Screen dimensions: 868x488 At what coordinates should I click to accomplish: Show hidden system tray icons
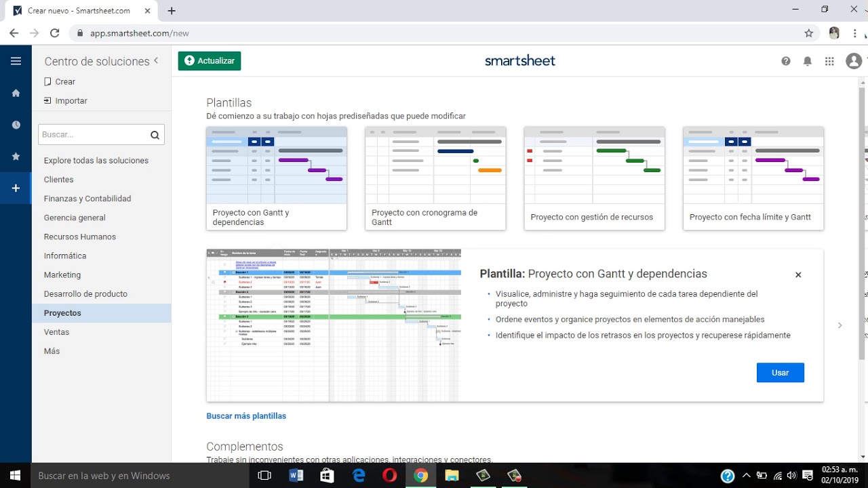tap(746, 475)
